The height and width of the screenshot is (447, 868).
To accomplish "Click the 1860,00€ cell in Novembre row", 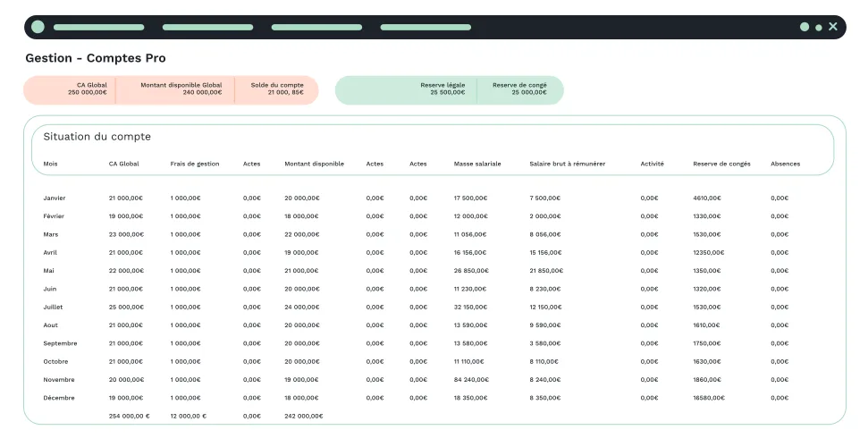I will tap(707, 380).
